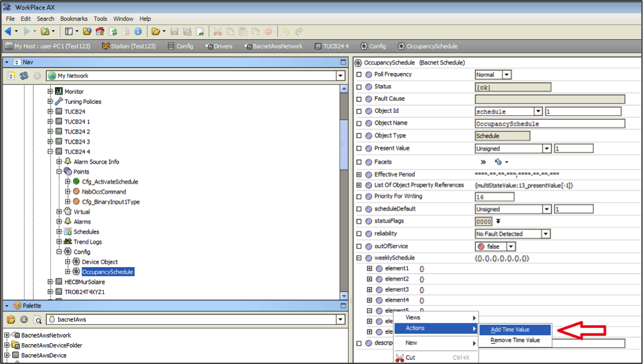This screenshot has height=364, width=643.
Task: Click the Cut scissors toolbar icon
Action: [217, 31]
